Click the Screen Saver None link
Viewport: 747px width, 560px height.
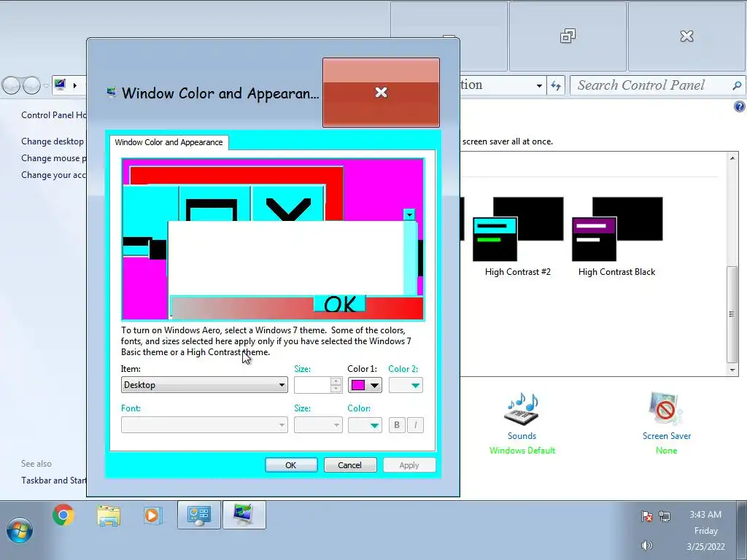pyautogui.click(x=666, y=451)
